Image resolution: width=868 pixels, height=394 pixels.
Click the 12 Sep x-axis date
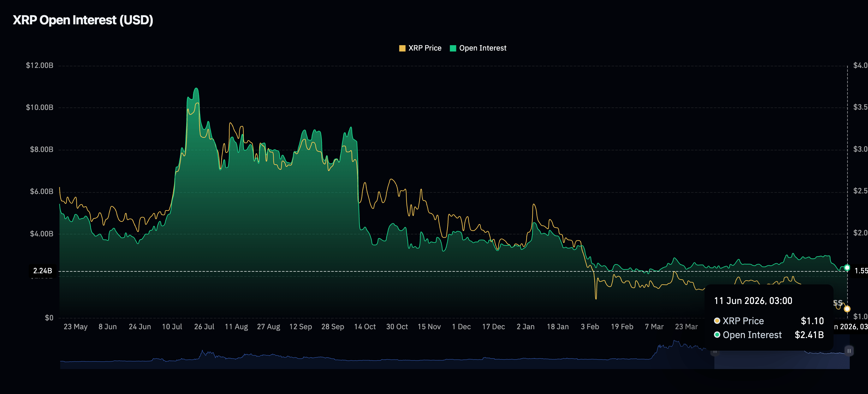click(x=300, y=326)
